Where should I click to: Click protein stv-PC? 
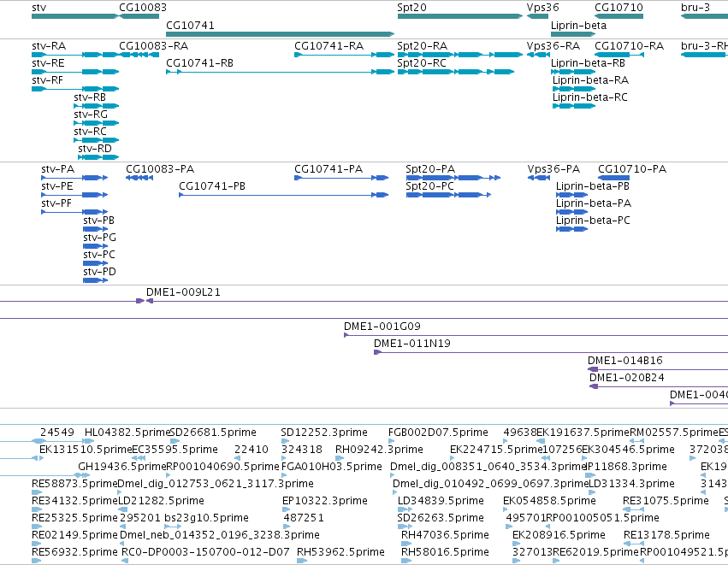(x=96, y=263)
